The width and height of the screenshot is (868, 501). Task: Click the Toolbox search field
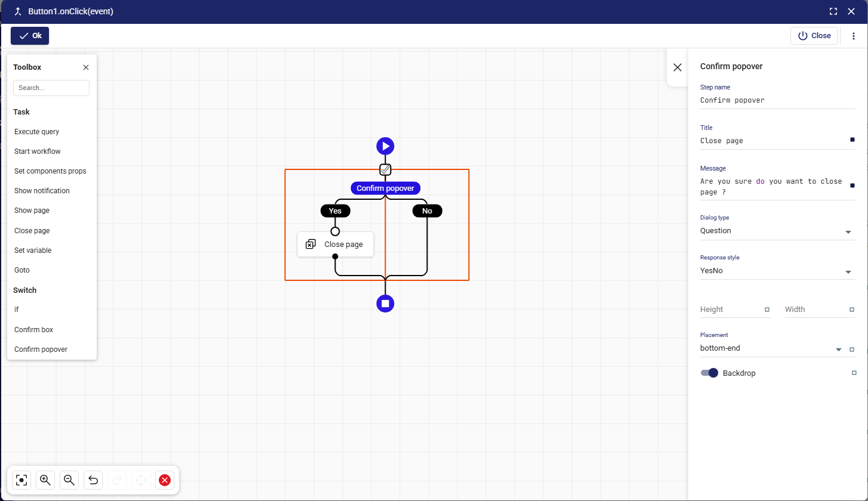[51, 88]
